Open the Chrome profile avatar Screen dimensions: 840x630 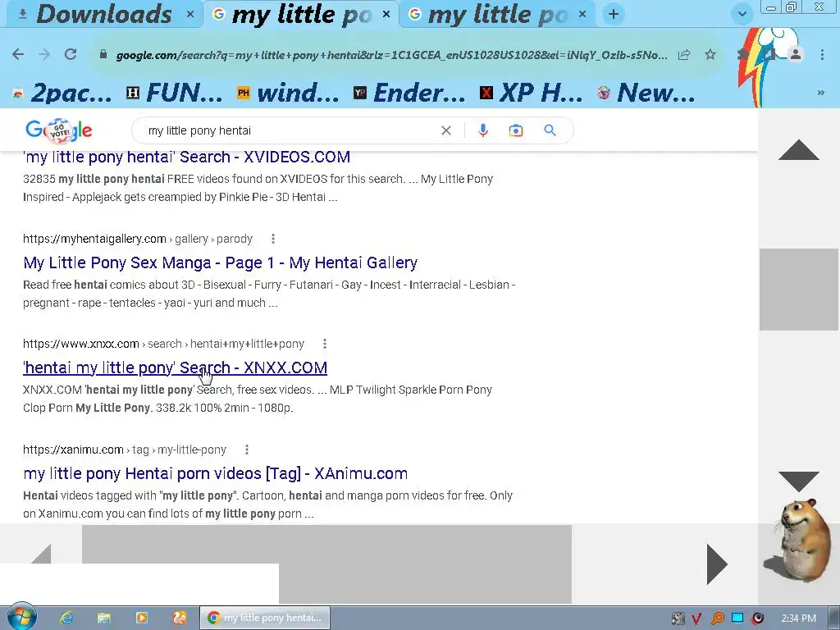pos(796,54)
